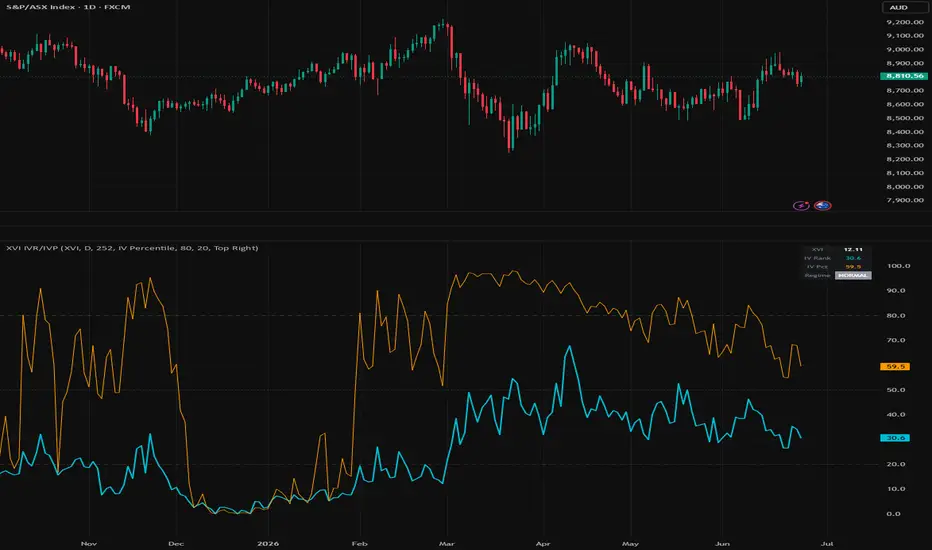Click the 7,900.00 price axis label
Viewport: 932px width, 550px height.
click(x=905, y=200)
